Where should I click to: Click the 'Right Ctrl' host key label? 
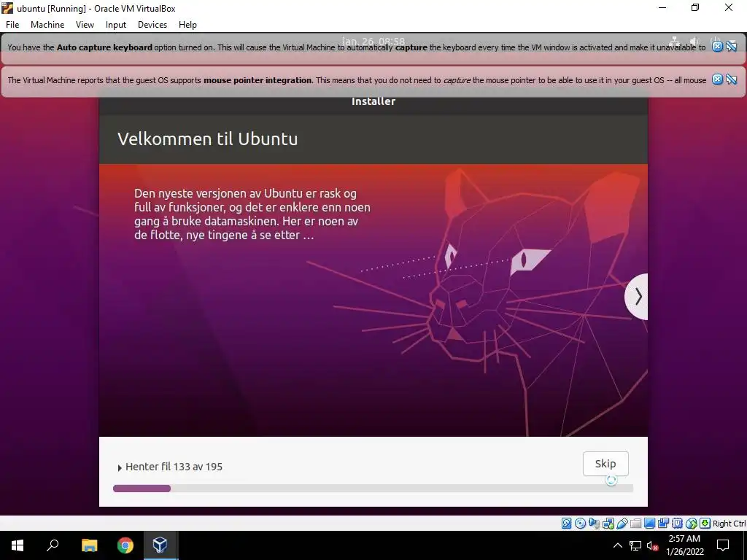[x=729, y=524]
